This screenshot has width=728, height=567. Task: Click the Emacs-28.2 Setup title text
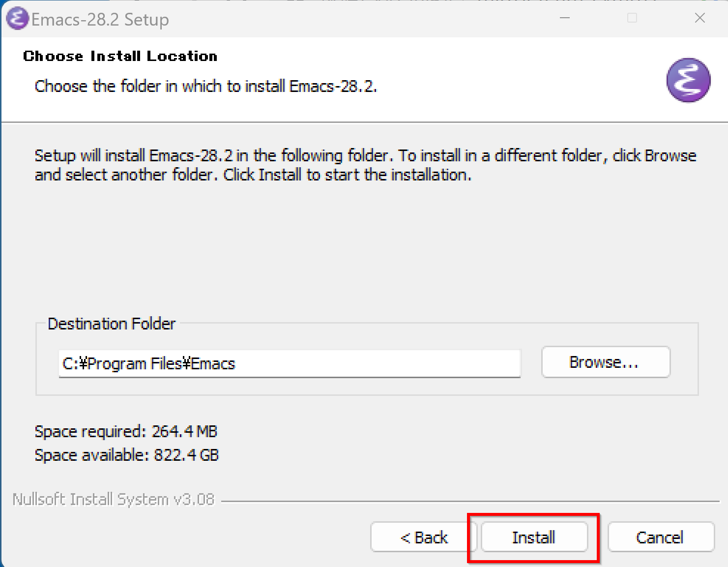point(100,20)
